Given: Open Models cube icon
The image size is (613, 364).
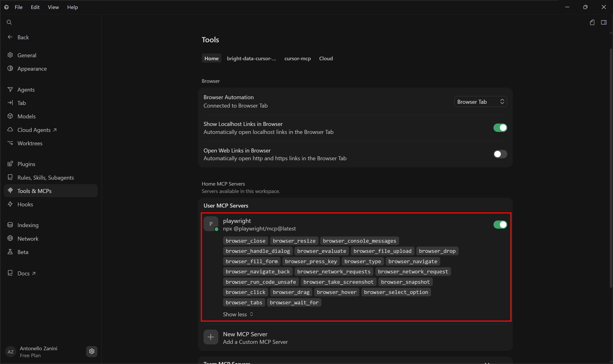Looking at the screenshot, I should 10,116.
